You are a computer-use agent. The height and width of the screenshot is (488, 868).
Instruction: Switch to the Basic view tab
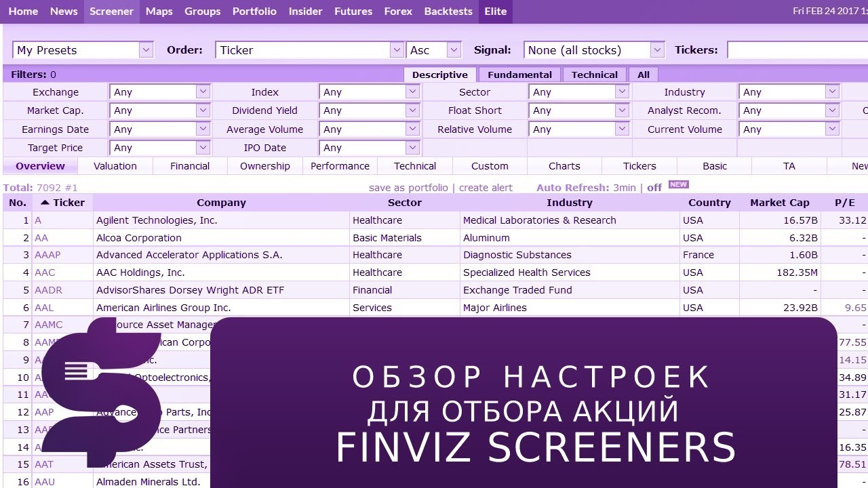pos(715,166)
